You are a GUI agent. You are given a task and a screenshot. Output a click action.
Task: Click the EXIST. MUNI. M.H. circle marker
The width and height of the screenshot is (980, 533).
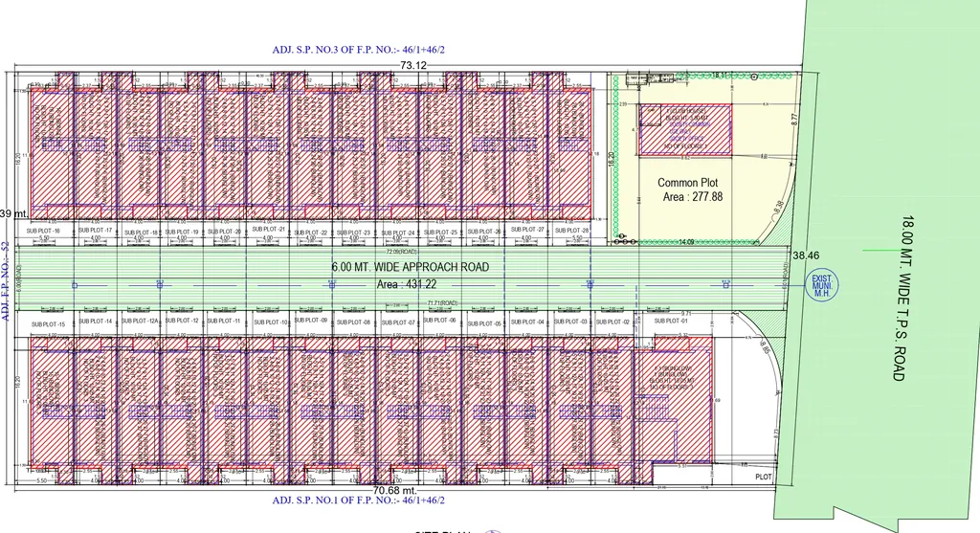pyautogui.click(x=821, y=285)
